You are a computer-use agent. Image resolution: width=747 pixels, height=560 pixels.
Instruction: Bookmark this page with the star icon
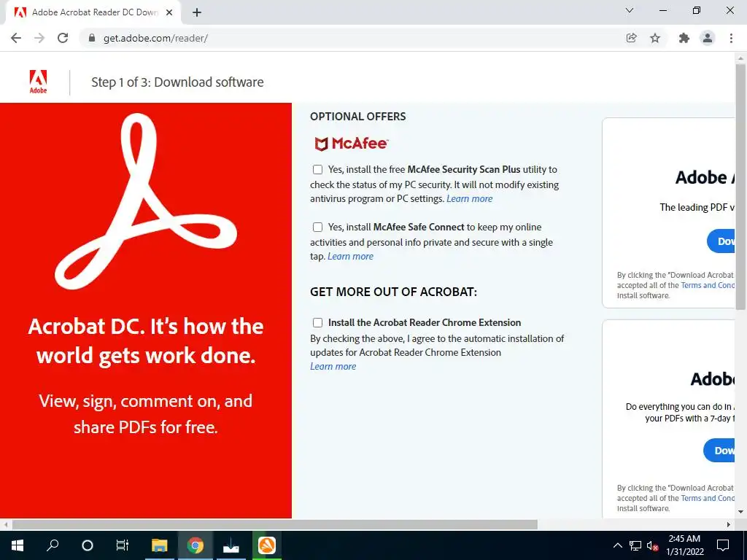coord(655,38)
